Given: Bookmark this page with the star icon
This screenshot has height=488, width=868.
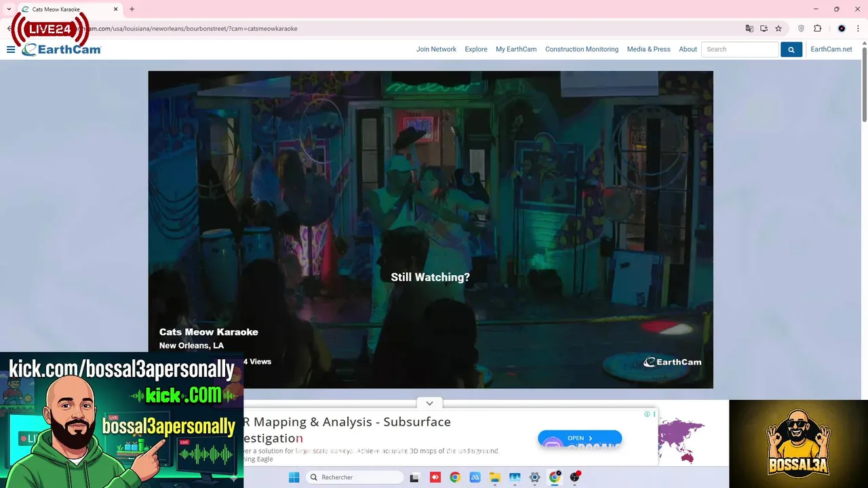Looking at the screenshot, I should tap(778, 28).
